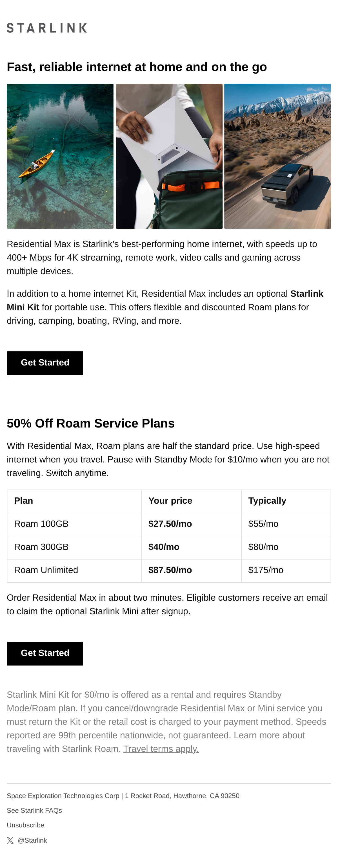Open the Starlink Mini backpack photo

point(169,156)
